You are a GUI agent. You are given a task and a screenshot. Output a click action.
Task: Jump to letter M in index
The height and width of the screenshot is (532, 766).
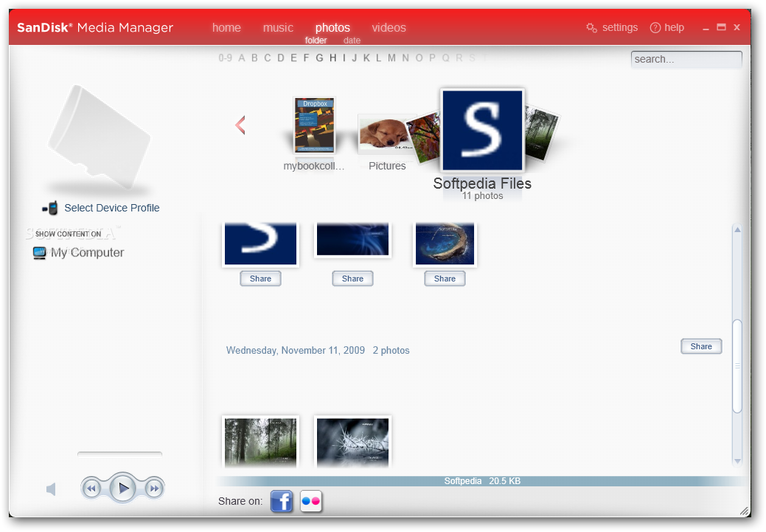click(x=391, y=58)
